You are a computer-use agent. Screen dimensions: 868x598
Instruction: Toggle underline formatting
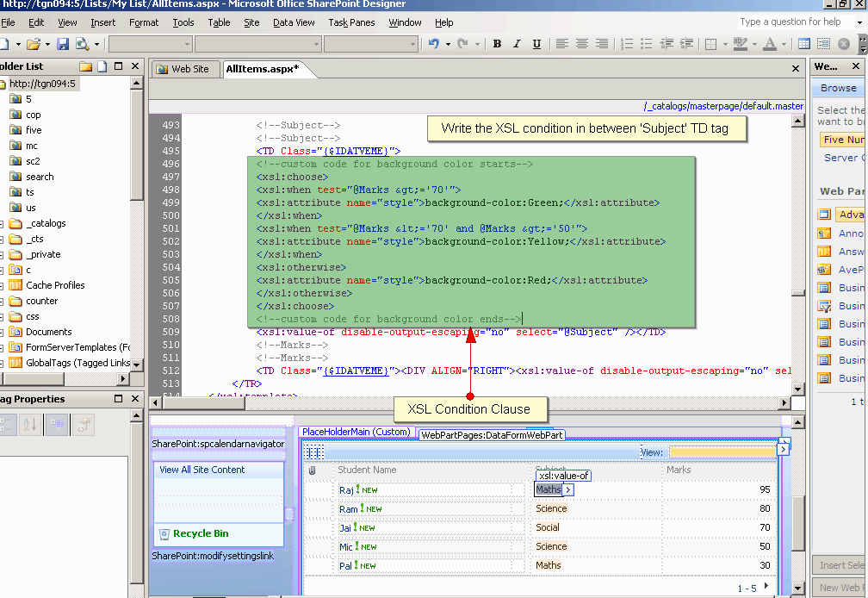[537, 44]
